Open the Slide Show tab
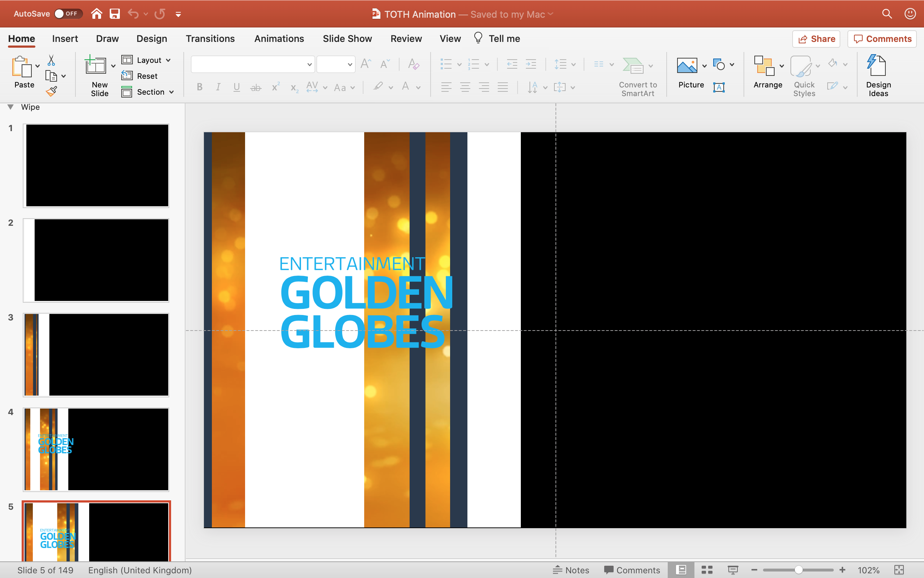Image resolution: width=924 pixels, height=578 pixels. (347, 39)
